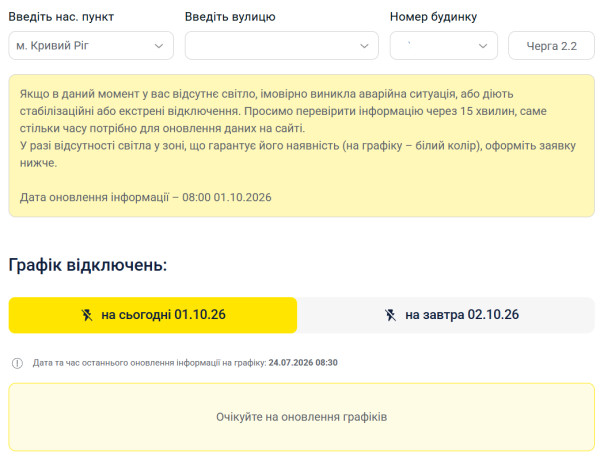The width and height of the screenshot is (600, 461).
Task: Click the chevron arrow in house number field
Action: pyautogui.click(x=483, y=46)
